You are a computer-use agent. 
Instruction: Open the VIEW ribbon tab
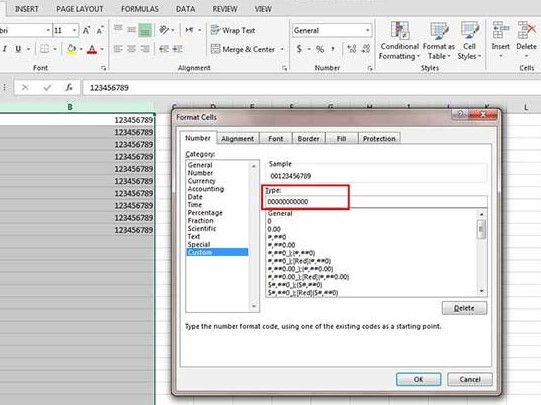click(263, 9)
